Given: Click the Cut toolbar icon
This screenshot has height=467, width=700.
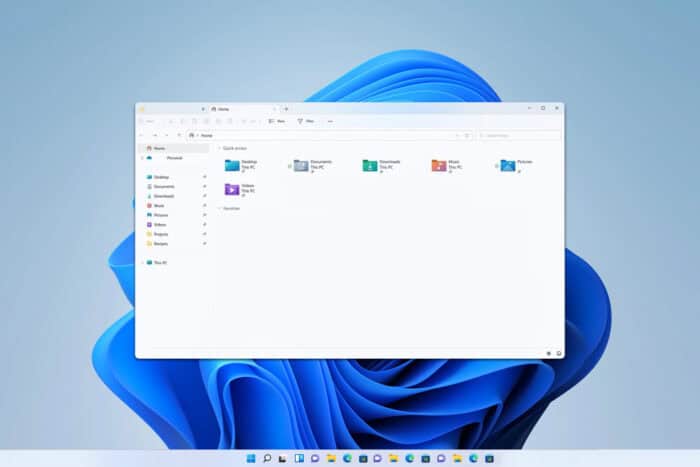Looking at the screenshot, I should click(171, 121).
